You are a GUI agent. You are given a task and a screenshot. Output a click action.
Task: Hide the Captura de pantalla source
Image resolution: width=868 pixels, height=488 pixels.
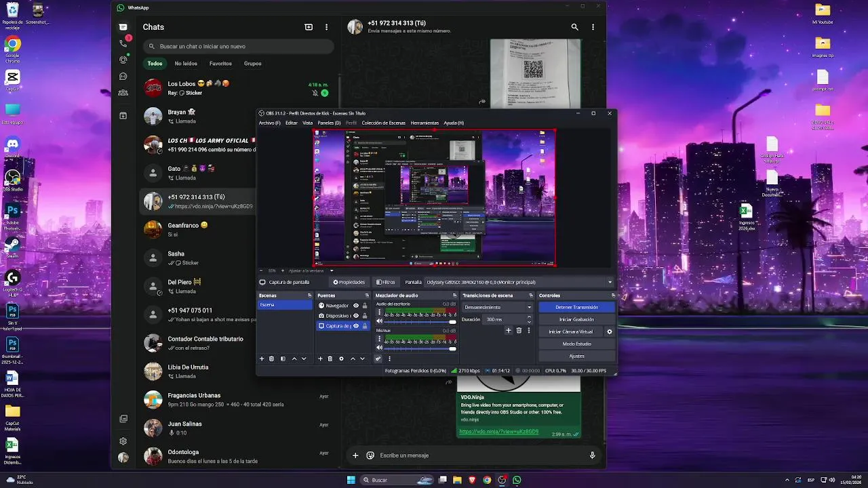pyautogui.click(x=355, y=326)
